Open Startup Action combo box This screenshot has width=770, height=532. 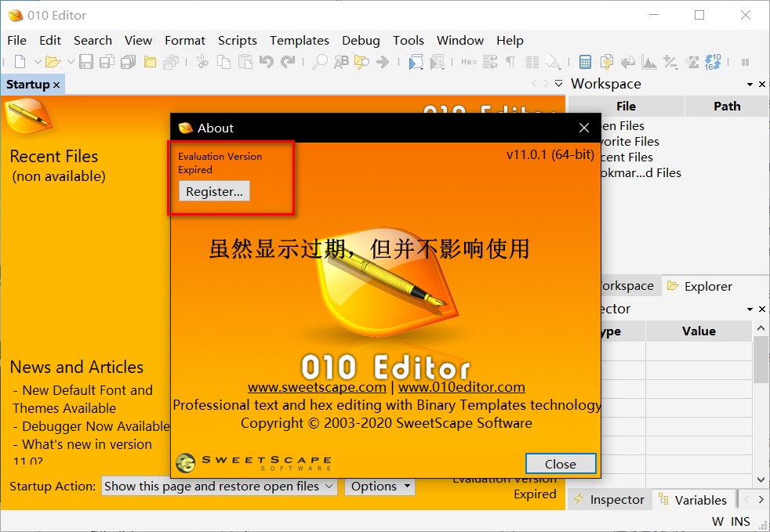click(x=219, y=487)
